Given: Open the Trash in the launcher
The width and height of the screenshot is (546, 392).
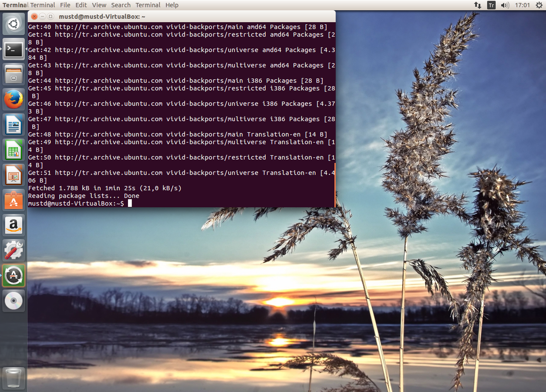Looking at the screenshot, I should 13,378.
